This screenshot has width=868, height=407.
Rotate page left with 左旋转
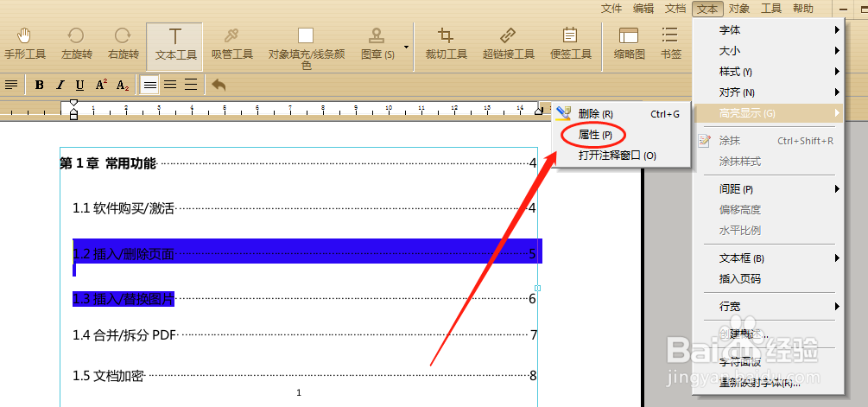point(76,44)
